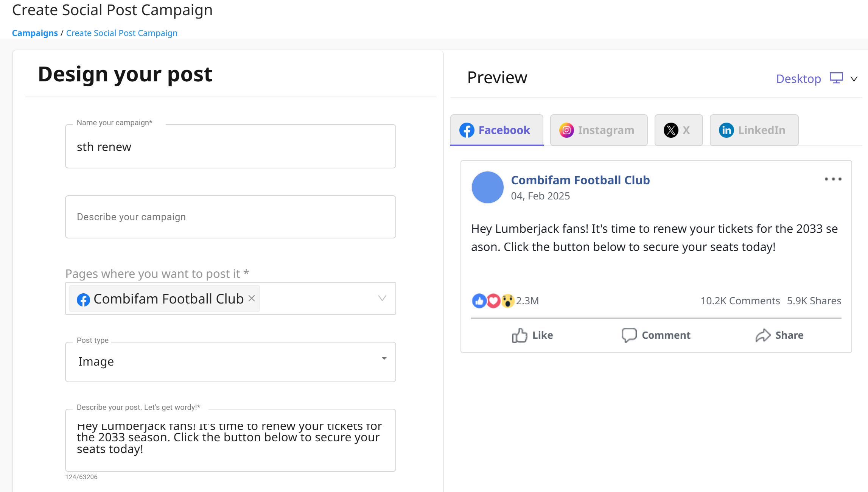Click the Facebook logo icon in preview tab

pos(467,130)
